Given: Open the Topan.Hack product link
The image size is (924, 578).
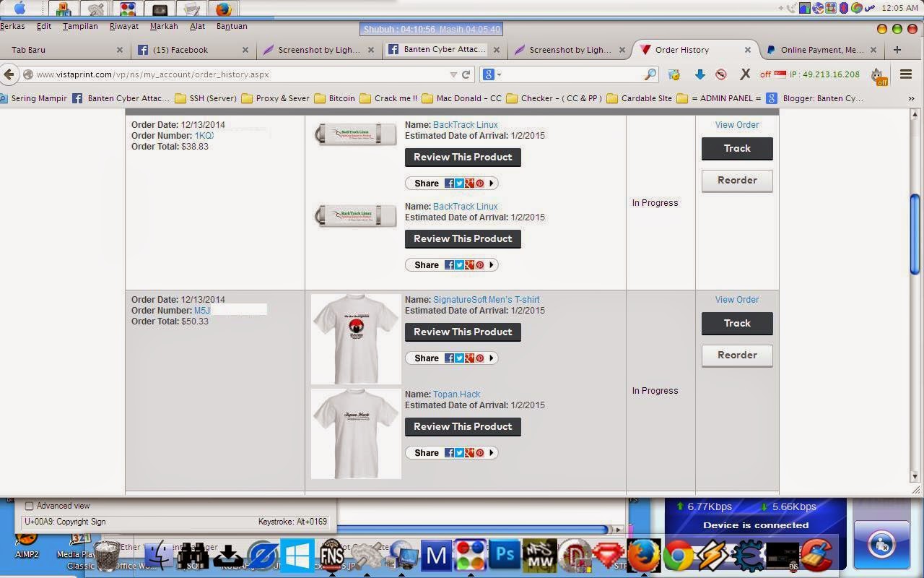Looking at the screenshot, I should tap(456, 394).
